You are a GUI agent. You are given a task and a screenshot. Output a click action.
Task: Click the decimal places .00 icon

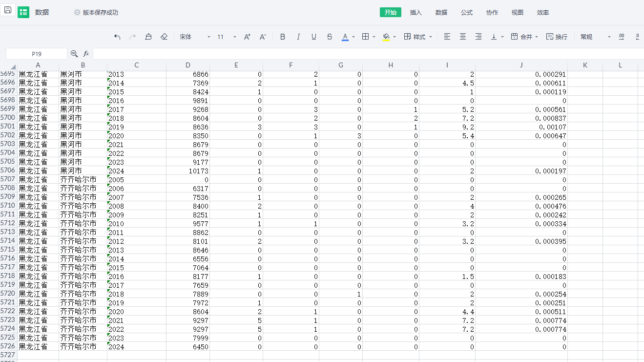point(622,37)
